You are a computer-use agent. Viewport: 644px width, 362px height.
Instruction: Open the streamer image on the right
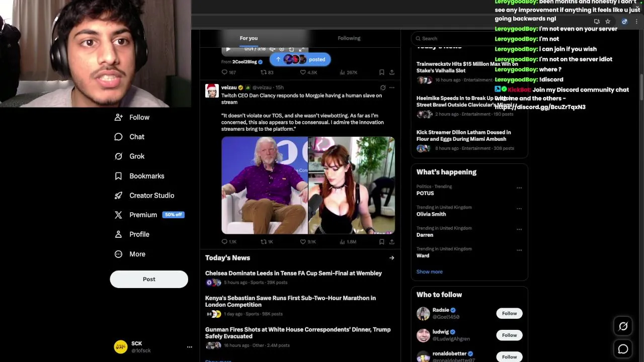point(352,186)
